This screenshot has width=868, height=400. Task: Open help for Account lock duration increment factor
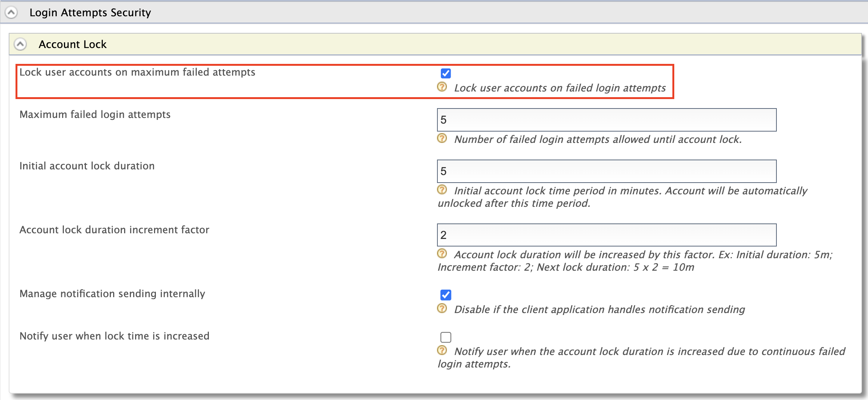tap(442, 254)
